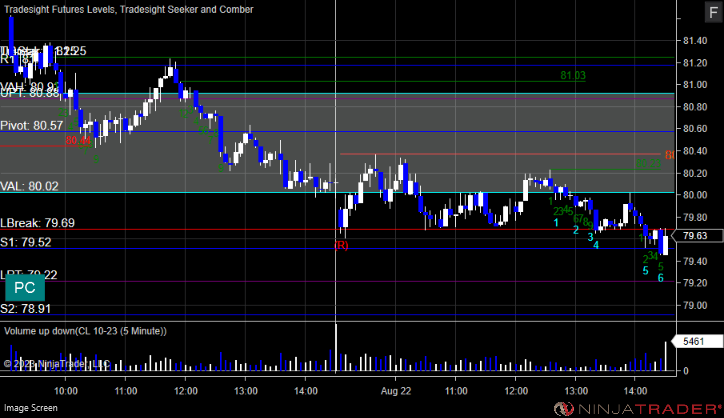Click the red 80.44 level value
Screen dimensions: 724x418
coord(78,140)
